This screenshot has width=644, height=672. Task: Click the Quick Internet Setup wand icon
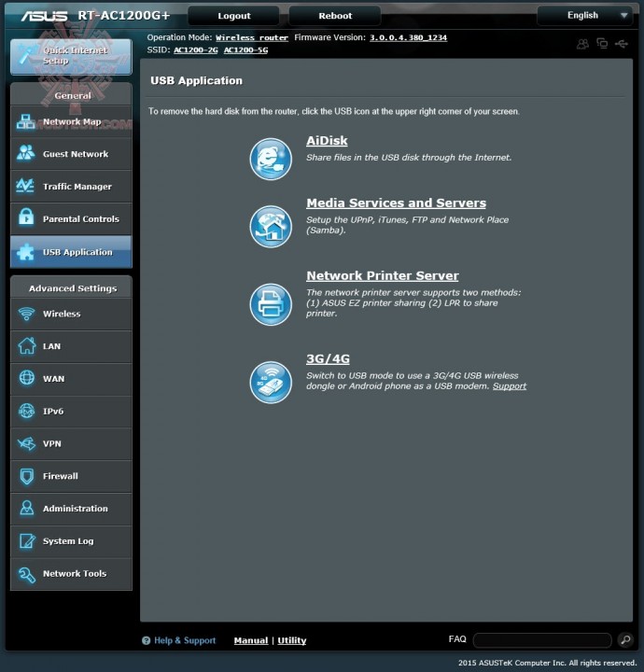coord(27,56)
